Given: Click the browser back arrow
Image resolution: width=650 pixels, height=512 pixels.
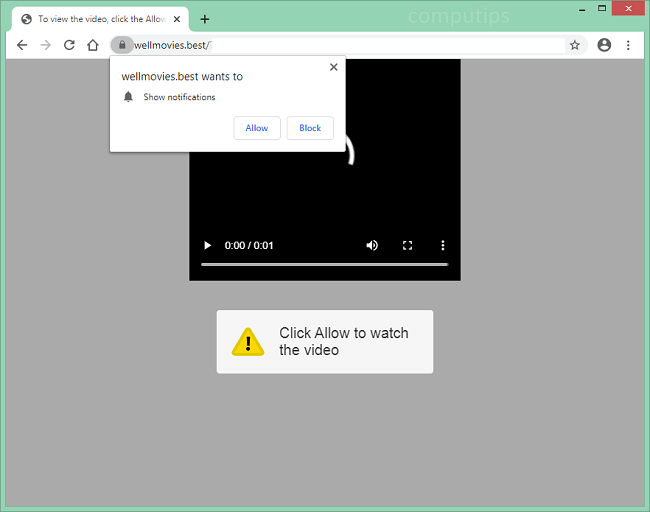Looking at the screenshot, I should [22, 45].
